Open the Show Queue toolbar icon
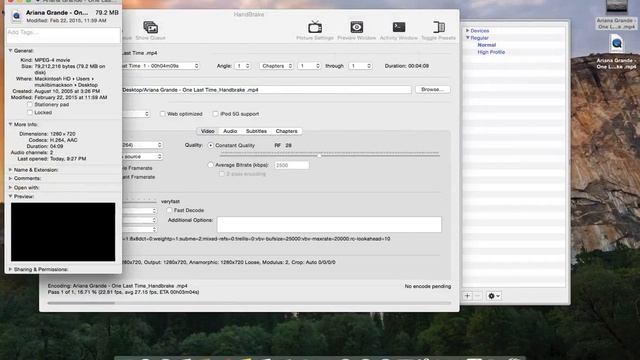Image resolution: width=640 pixels, height=360 pixels. click(151, 27)
